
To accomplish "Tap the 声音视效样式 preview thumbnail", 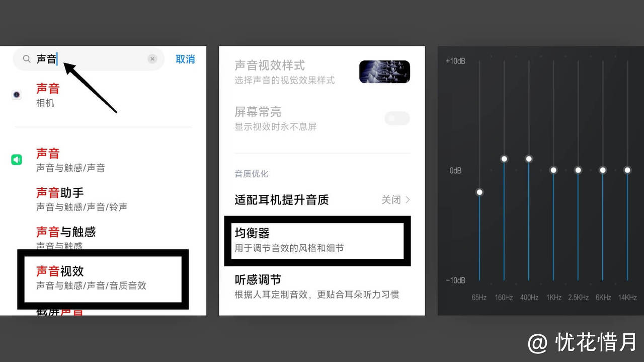I will pyautogui.click(x=384, y=71).
